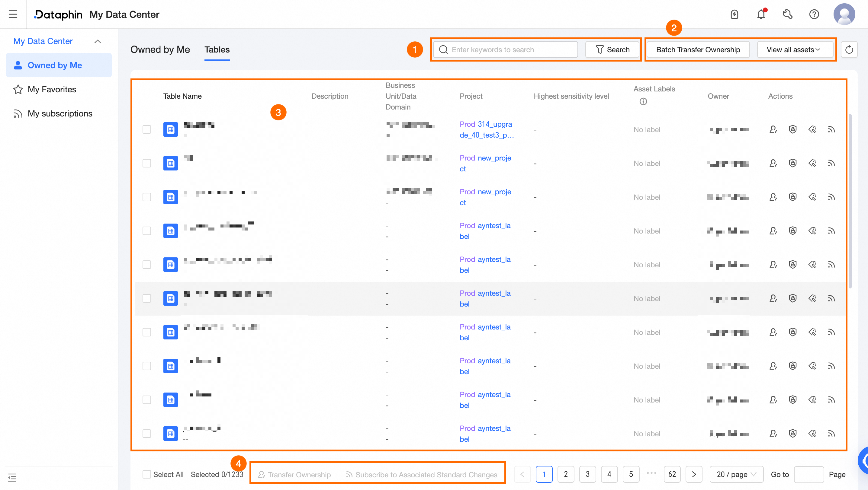Click the Asset Labels info icon
This screenshot has width=868, height=490.
(643, 101)
